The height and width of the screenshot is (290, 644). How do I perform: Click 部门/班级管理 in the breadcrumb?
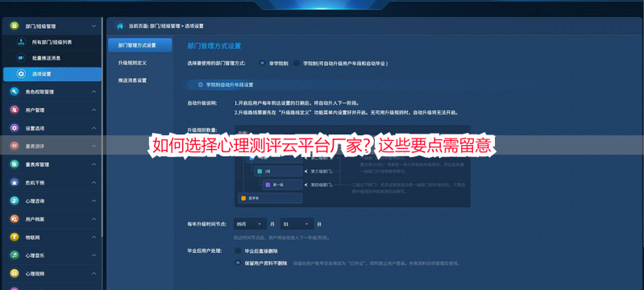[x=165, y=26]
